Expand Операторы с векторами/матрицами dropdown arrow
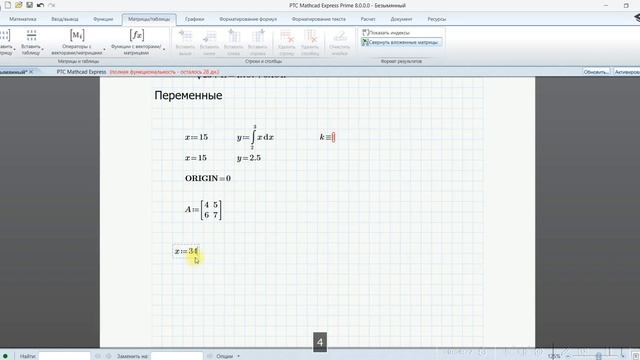640x360 pixels. click(104, 50)
